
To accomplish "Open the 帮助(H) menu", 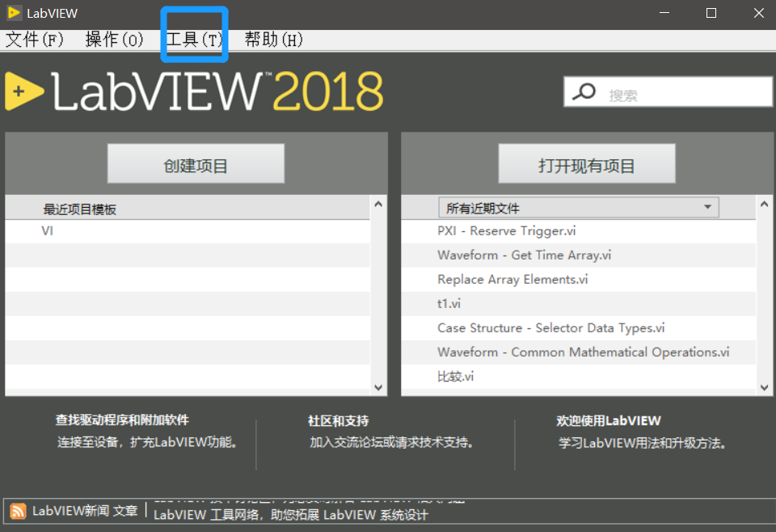I will [x=273, y=39].
